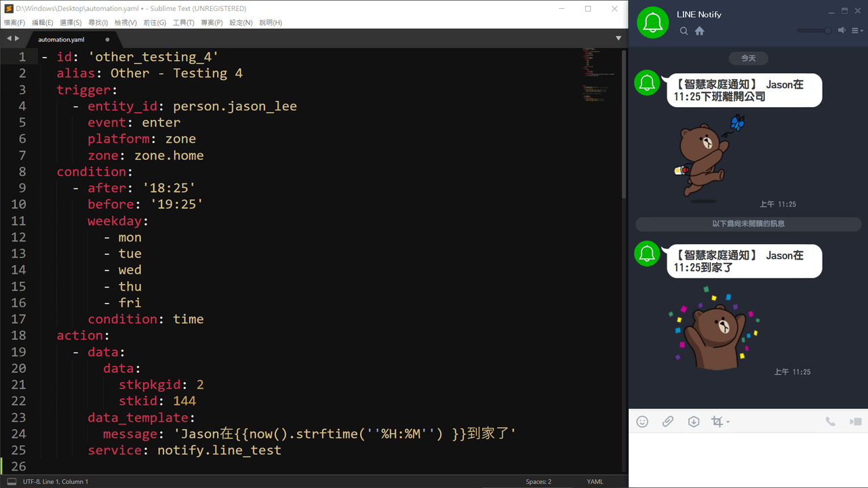Viewport: 868px width, 488px height.
Task: Open the tab list dropdown arrow
Action: click(x=618, y=39)
